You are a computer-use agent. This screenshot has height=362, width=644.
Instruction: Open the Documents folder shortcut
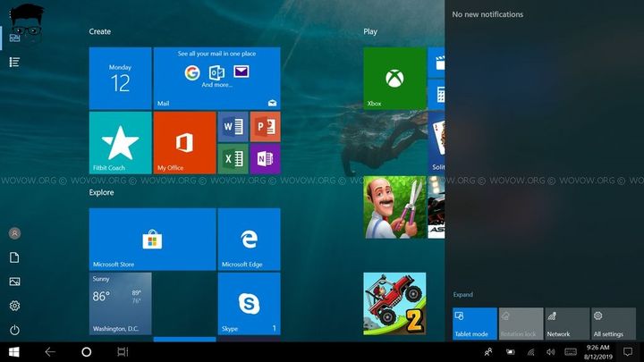point(15,257)
